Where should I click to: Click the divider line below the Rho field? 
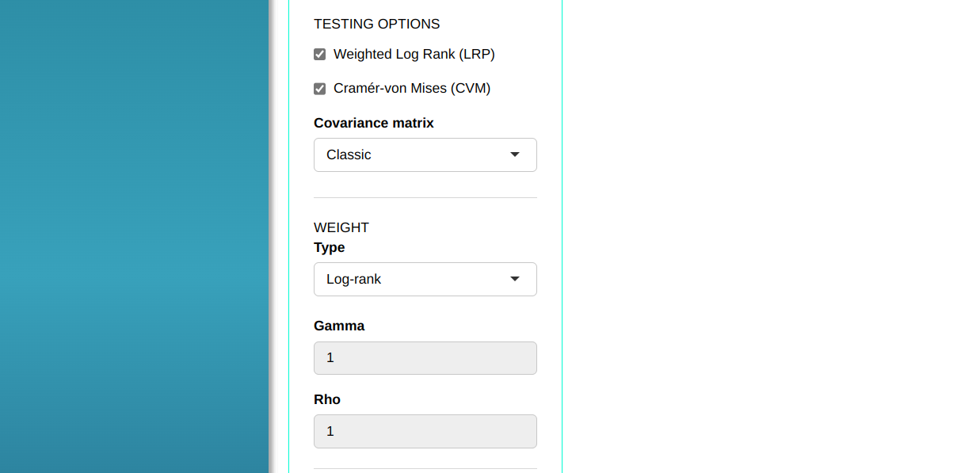coord(425,468)
